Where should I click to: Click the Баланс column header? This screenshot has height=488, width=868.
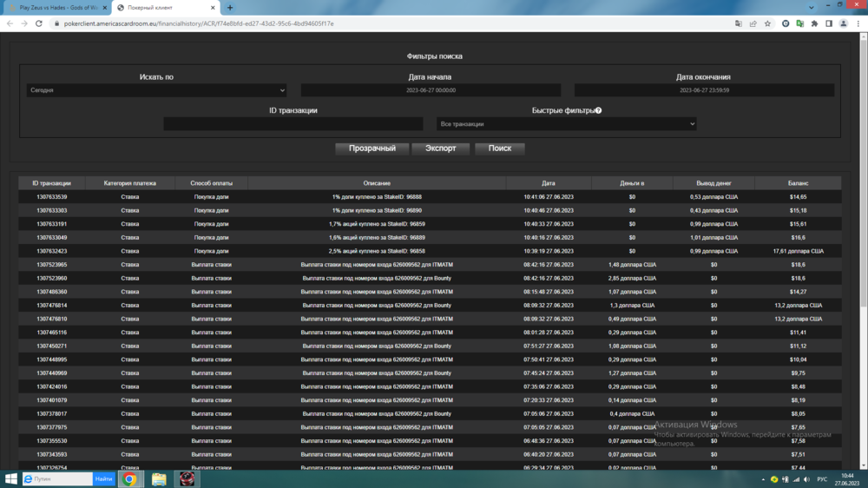799,183
